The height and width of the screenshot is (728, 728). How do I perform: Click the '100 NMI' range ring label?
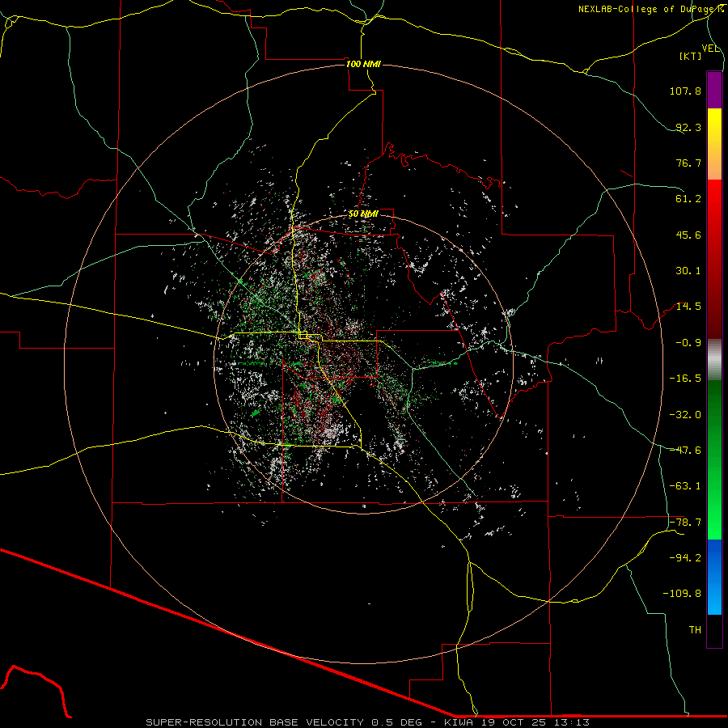363,64
